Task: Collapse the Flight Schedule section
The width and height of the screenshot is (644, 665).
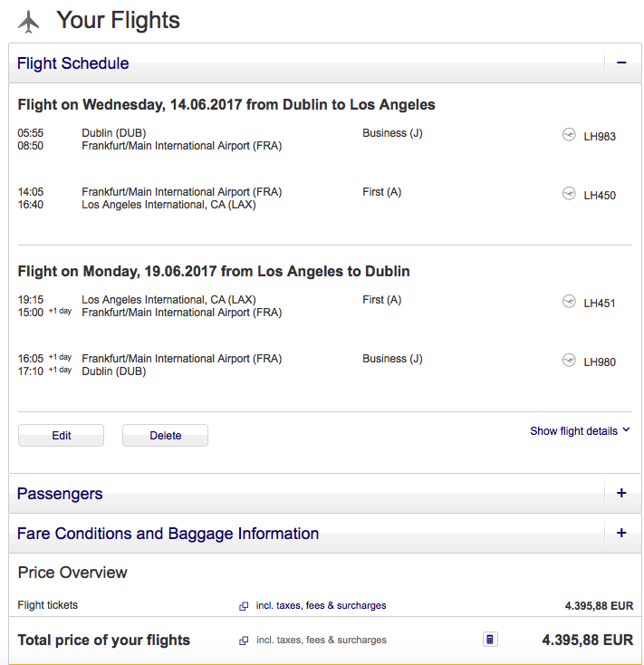Action: 621,63
